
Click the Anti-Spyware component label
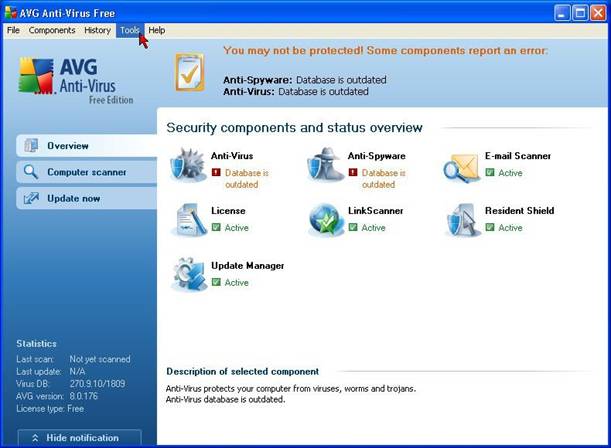click(x=376, y=156)
